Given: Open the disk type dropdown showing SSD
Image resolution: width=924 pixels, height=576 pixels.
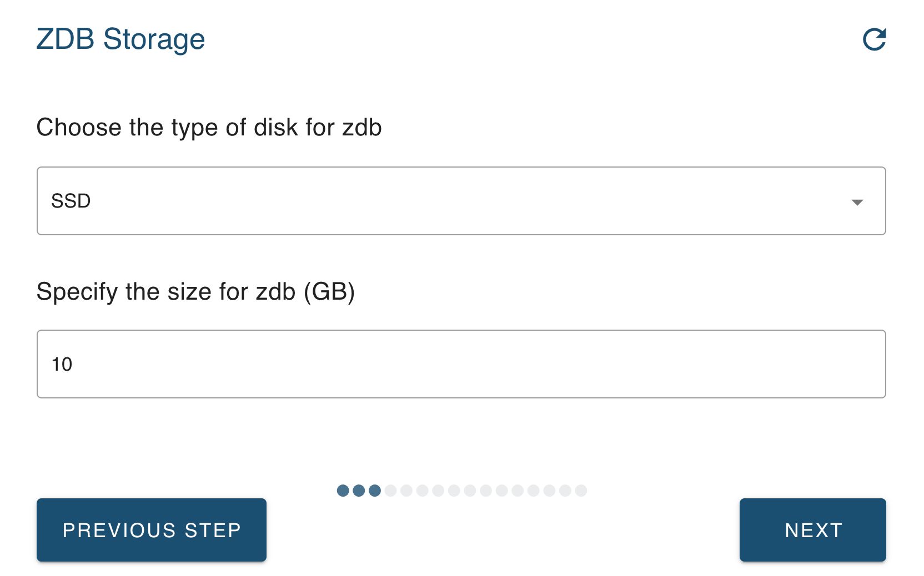Looking at the screenshot, I should [461, 201].
